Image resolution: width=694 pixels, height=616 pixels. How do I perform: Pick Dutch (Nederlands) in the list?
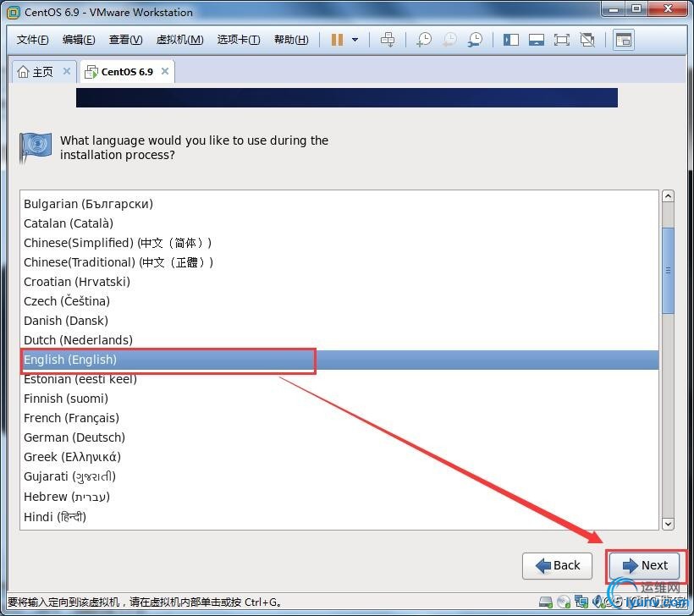click(339, 340)
